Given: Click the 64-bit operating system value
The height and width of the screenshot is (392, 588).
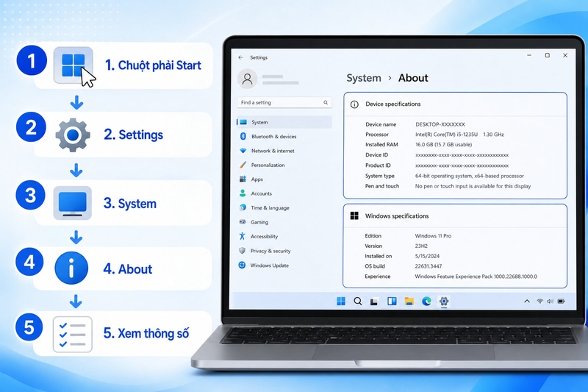Looking at the screenshot, I should point(470,176).
